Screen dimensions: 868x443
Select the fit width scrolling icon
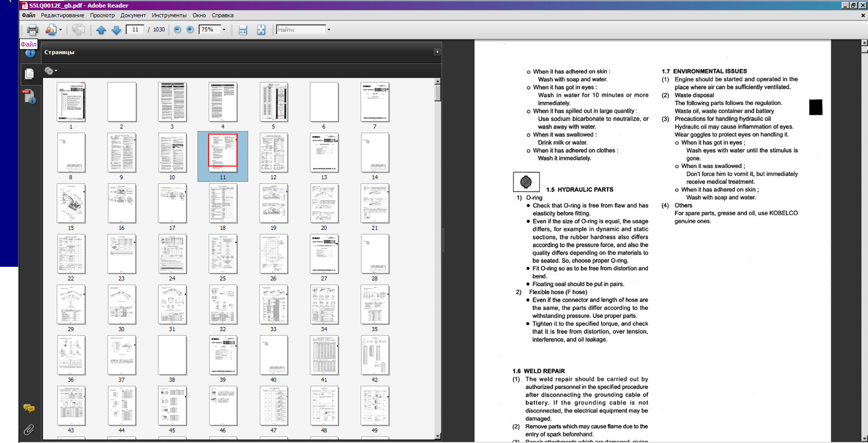[x=243, y=30]
